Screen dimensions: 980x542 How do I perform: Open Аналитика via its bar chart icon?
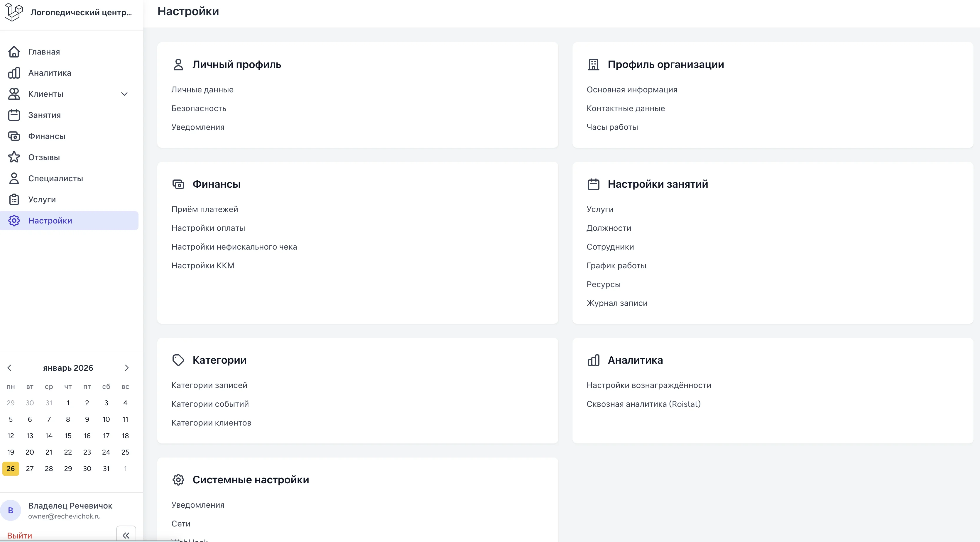pos(14,73)
